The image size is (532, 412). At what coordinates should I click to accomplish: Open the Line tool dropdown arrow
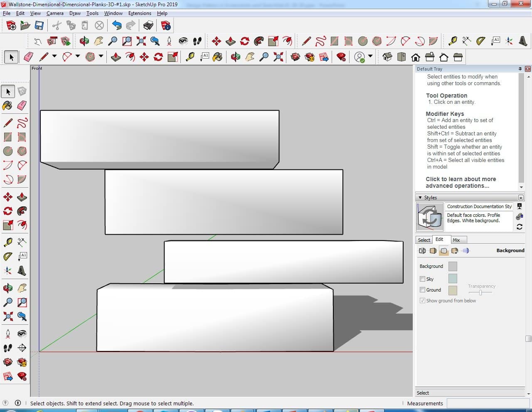point(54,56)
